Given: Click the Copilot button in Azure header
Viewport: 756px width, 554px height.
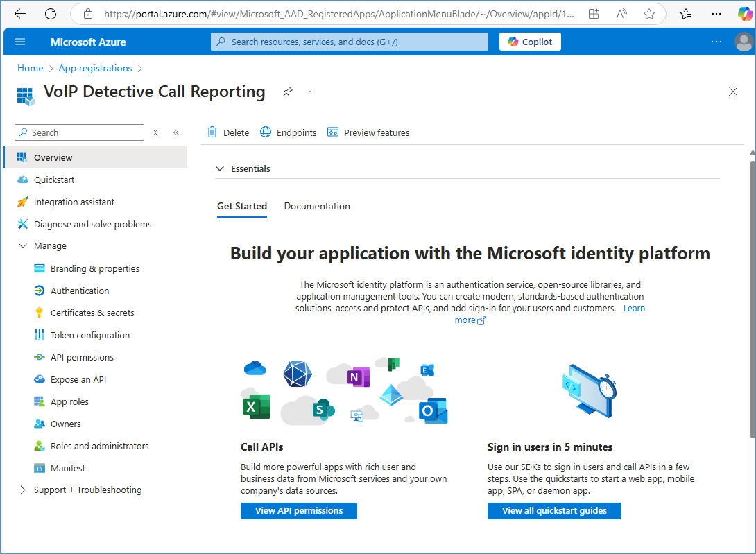Looking at the screenshot, I should (x=530, y=42).
